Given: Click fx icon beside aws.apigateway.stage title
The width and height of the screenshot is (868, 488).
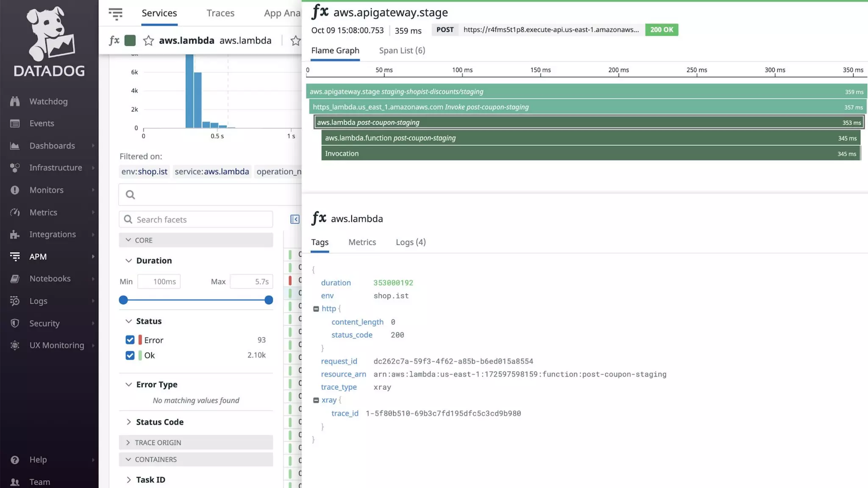Looking at the screenshot, I should pyautogui.click(x=320, y=12).
